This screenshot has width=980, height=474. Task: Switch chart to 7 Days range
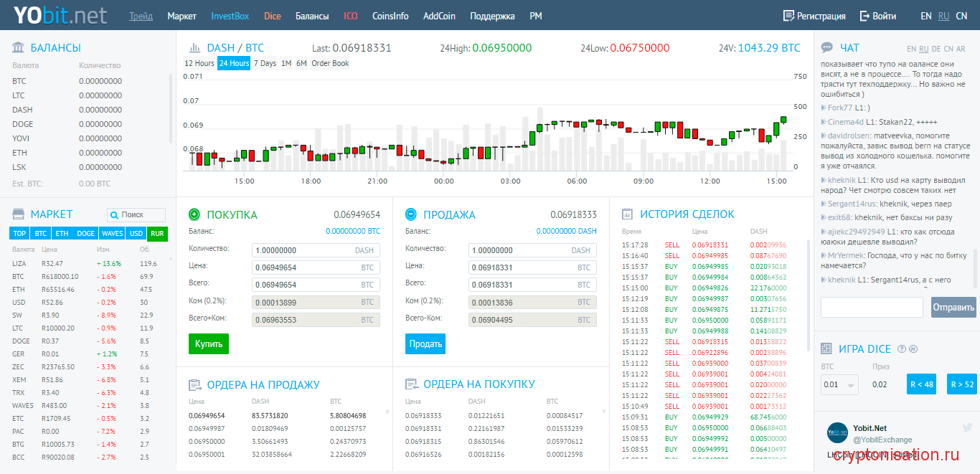[265, 63]
